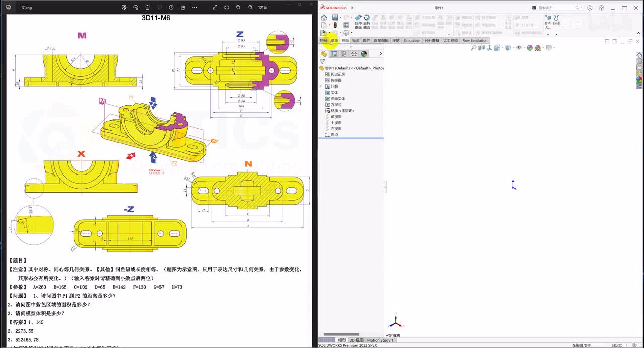Select 原点 in the feature tree

(x=332, y=135)
